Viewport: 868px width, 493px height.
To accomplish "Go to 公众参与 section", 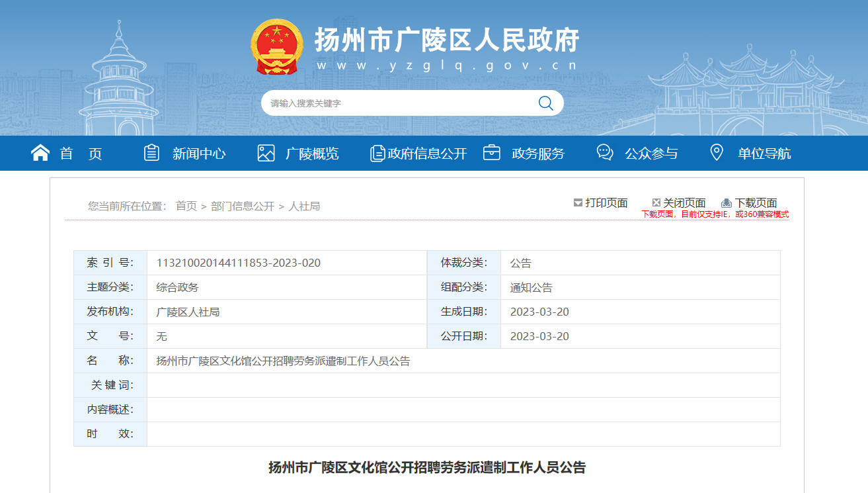I will tap(651, 154).
